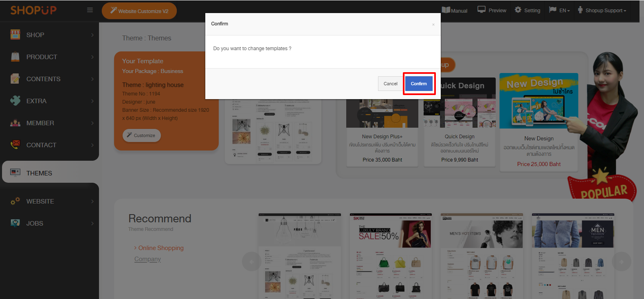
Task: Open the Company theme category link
Action: click(x=147, y=259)
